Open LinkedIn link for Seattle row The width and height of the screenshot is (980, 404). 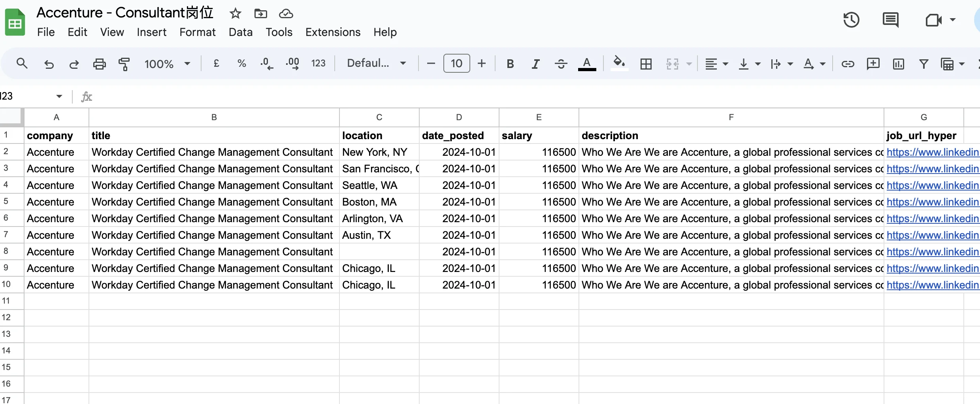click(933, 185)
